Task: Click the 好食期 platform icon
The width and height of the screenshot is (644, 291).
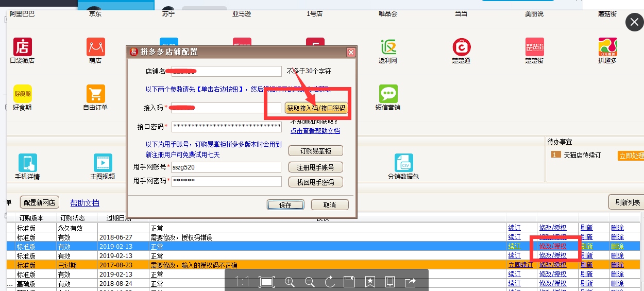Action: pyautogui.click(x=22, y=94)
